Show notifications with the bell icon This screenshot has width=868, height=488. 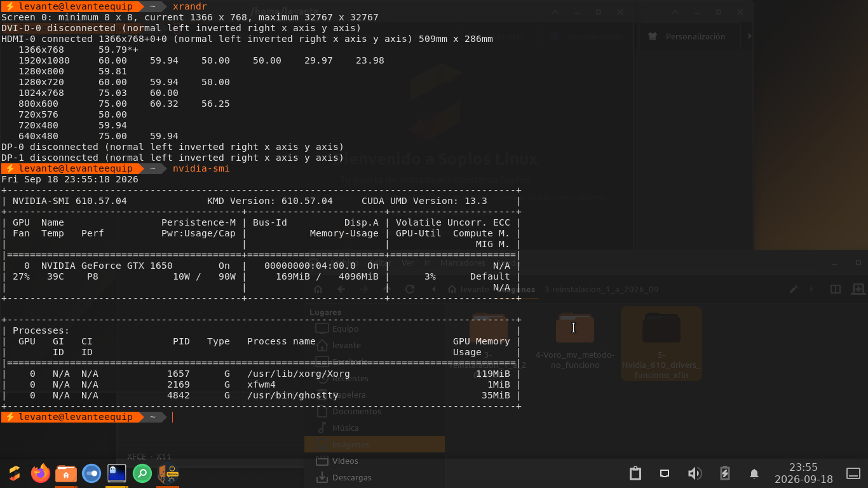click(x=754, y=473)
